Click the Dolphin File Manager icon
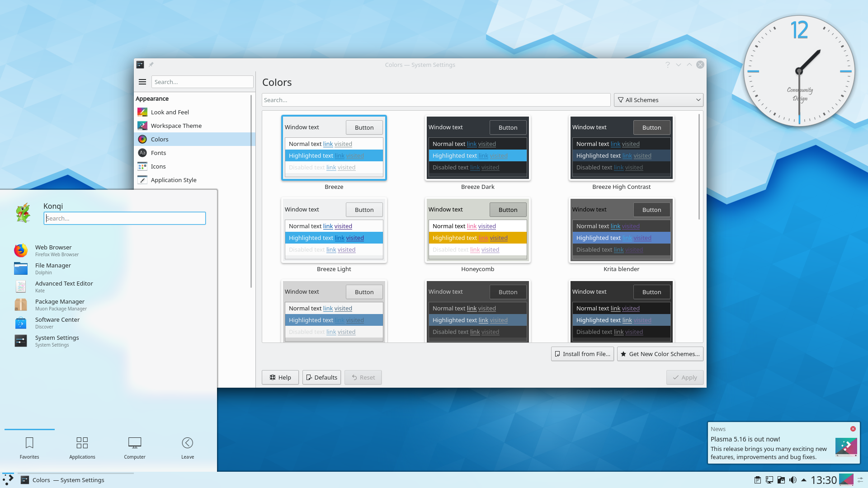 click(20, 267)
